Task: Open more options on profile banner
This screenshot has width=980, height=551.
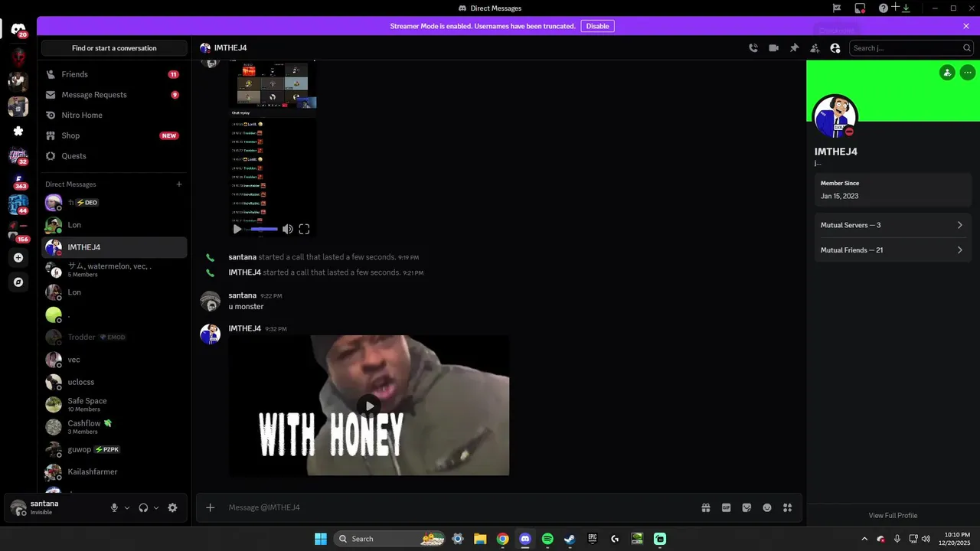Action: (968, 73)
